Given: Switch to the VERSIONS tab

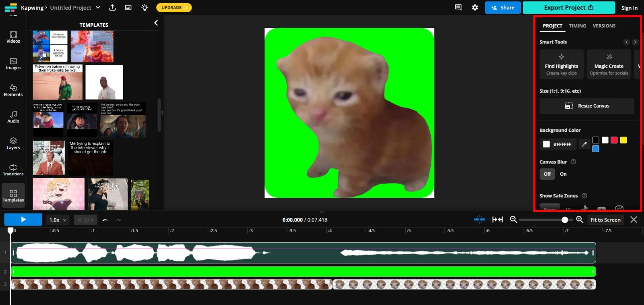Looking at the screenshot, I should click(x=604, y=26).
